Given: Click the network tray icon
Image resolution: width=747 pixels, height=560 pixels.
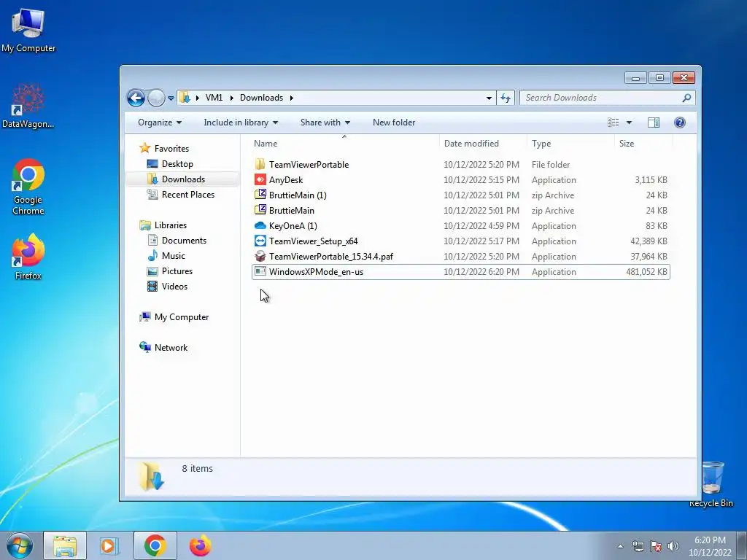Looking at the screenshot, I should click(x=638, y=546).
